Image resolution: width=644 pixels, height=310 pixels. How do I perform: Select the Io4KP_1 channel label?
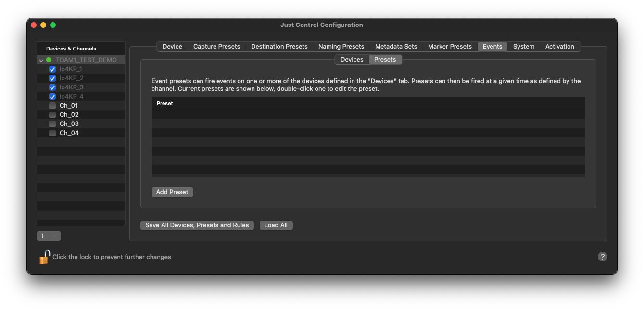point(71,69)
